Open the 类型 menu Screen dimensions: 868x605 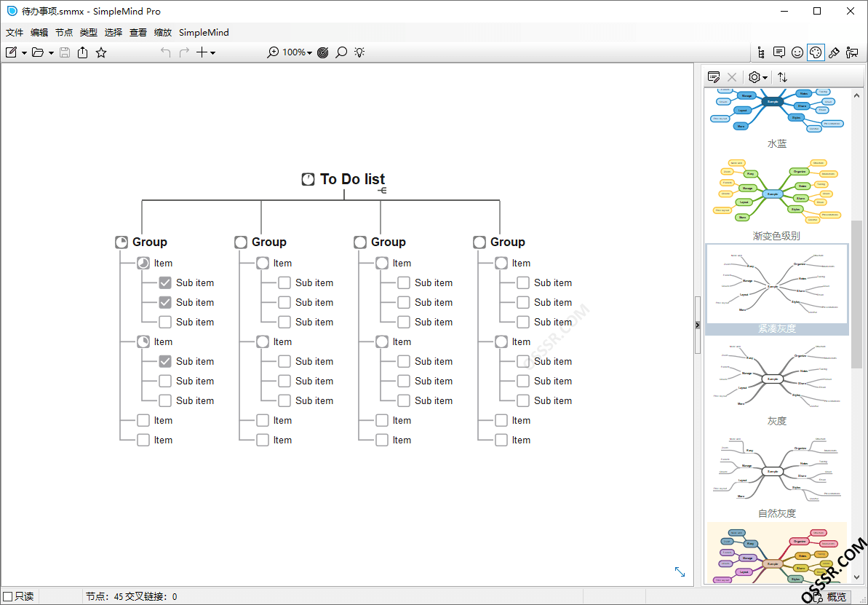[89, 33]
